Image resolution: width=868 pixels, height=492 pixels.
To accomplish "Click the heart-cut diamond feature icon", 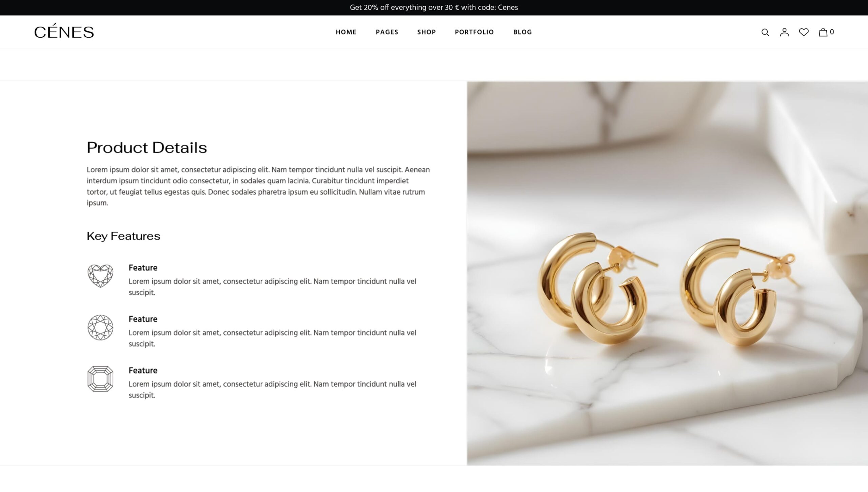I will coord(100,276).
